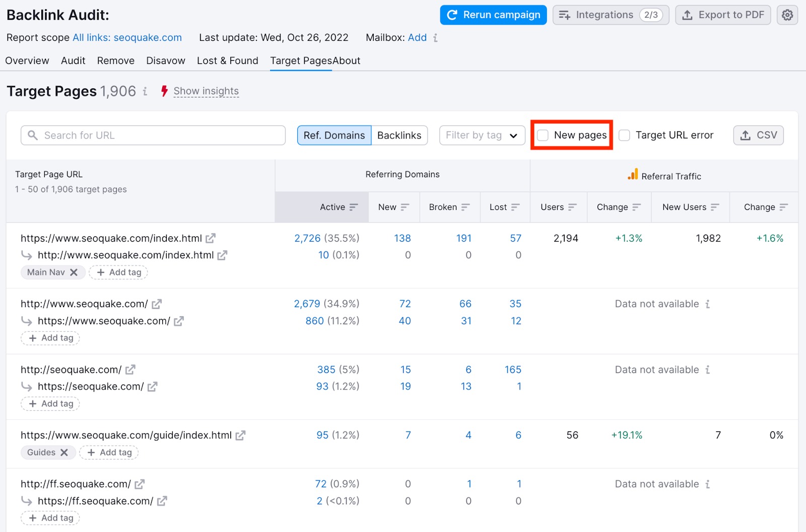Image resolution: width=806 pixels, height=532 pixels.
Task: Open seoquake.com/index.html via its external link icon
Action: (211, 238)
